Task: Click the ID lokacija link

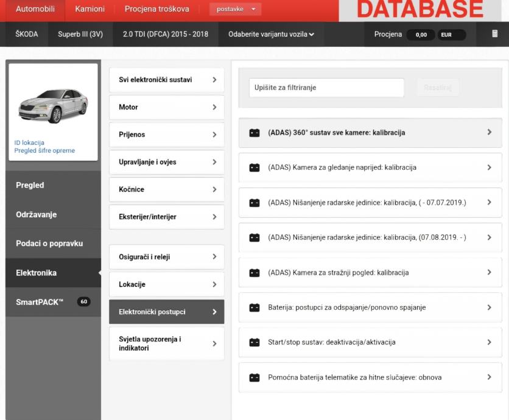Action: pyautogui.click(x=29, y=143)
